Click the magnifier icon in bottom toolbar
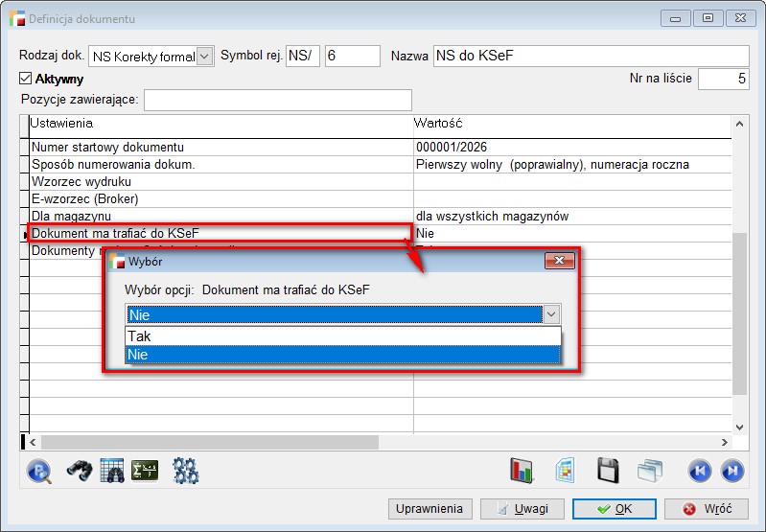 38,471
